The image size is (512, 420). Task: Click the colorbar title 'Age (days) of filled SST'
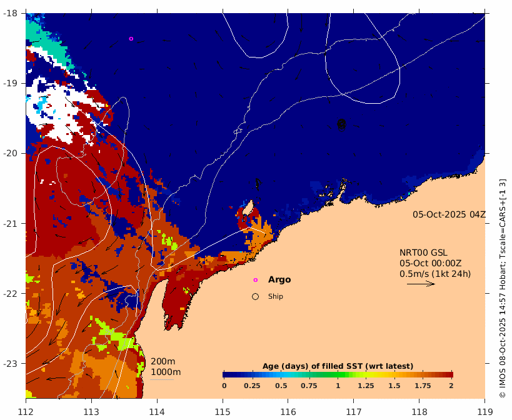pos(338,366)
